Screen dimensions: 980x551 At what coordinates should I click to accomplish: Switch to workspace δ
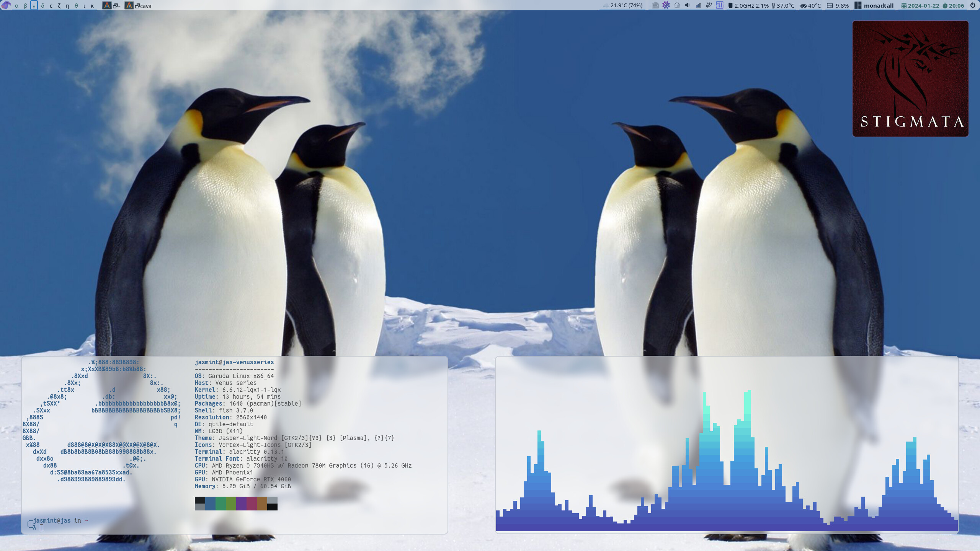pyautogui.click(x=42, y=6)
